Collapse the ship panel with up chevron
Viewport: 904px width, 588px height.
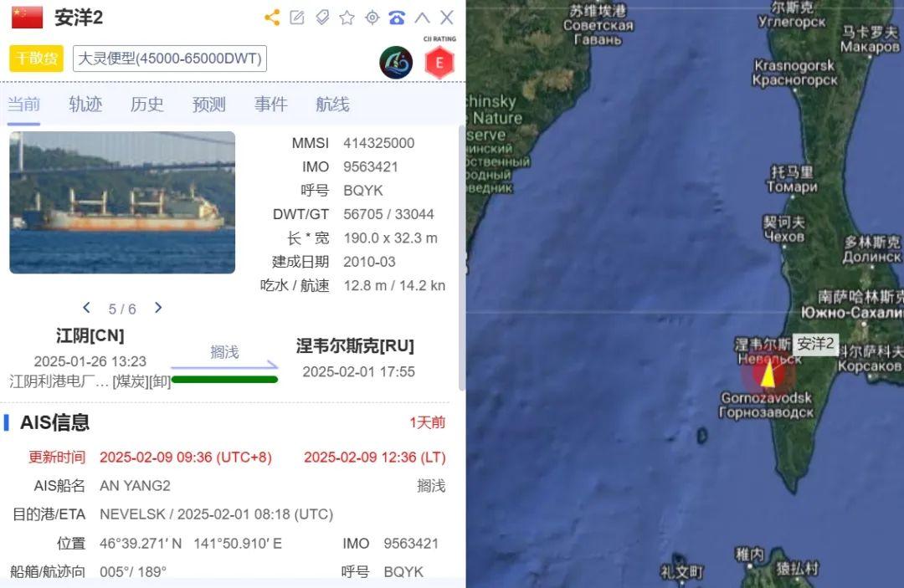click(422, 18)
